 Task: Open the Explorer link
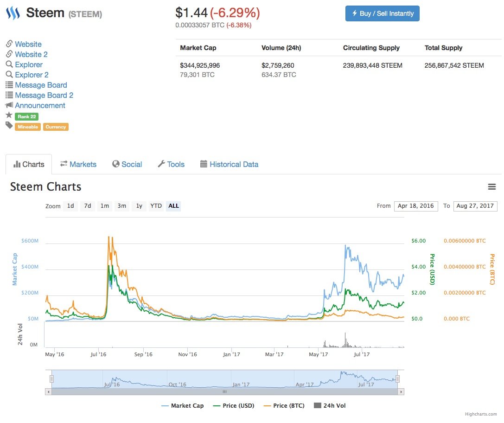coord(29,64)
